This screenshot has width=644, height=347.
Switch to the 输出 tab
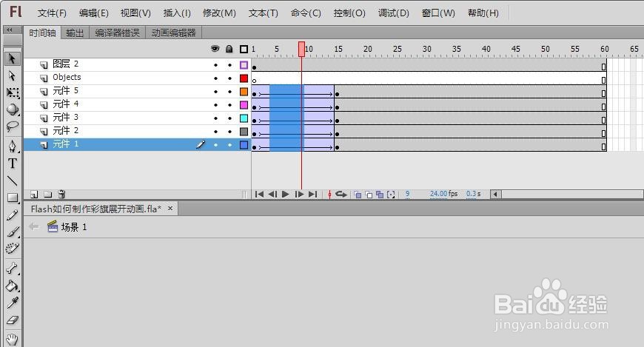point(75,33)
